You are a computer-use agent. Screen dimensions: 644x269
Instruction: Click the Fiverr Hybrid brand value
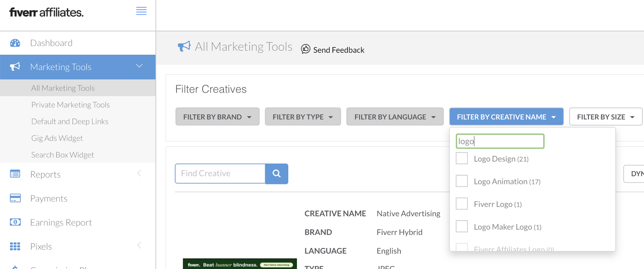point(400,232)
